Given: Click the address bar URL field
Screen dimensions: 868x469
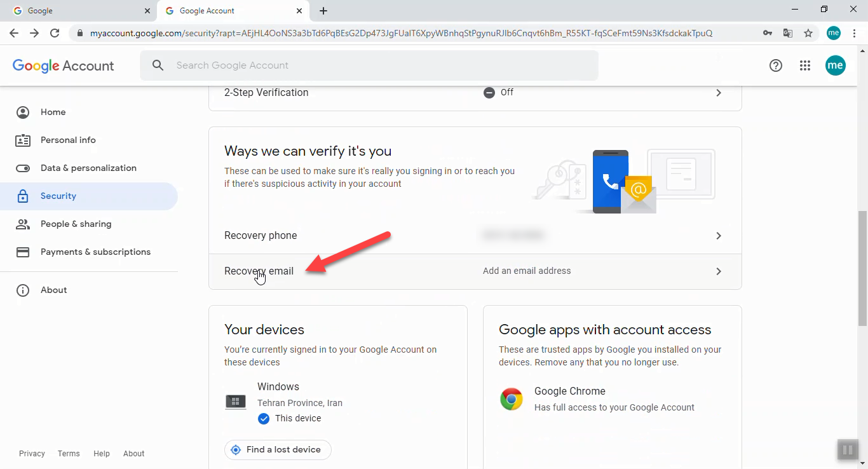Looking at the screenshot, I should pyautogui.click(x=381, y=32).
